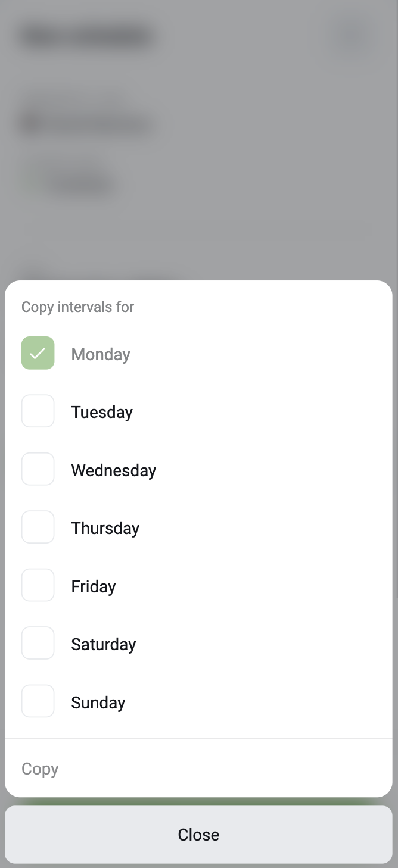The width and height of the screenshot is (398, 868).
Task: Toggle the Sunday checkbox on
Action: (x=38, y=701)
